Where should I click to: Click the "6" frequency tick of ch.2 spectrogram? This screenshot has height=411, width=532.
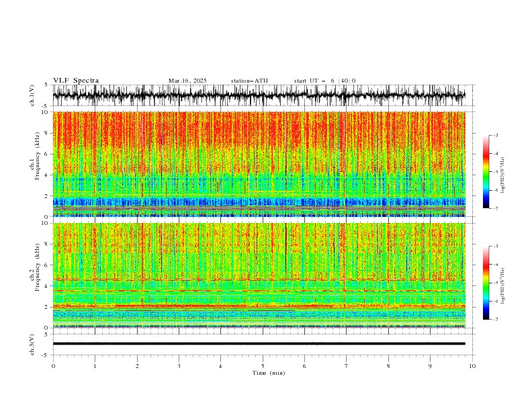coord(47,265)
